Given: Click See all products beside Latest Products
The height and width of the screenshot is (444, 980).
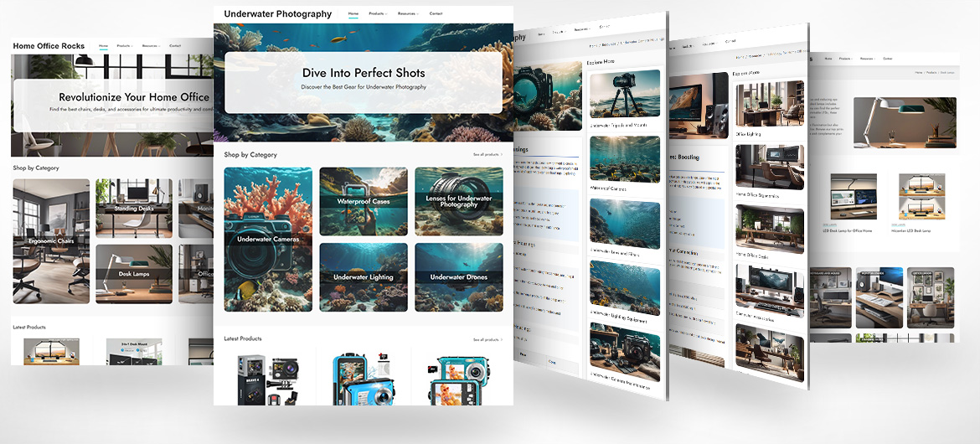Looking at the screenshot, I should click(487, 339).
